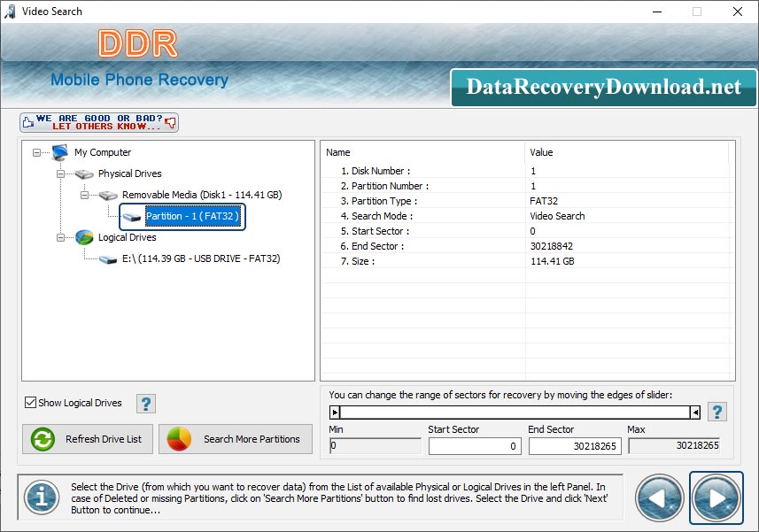
Task: Click the pie chart partitions icon
Action: (179, 439)
